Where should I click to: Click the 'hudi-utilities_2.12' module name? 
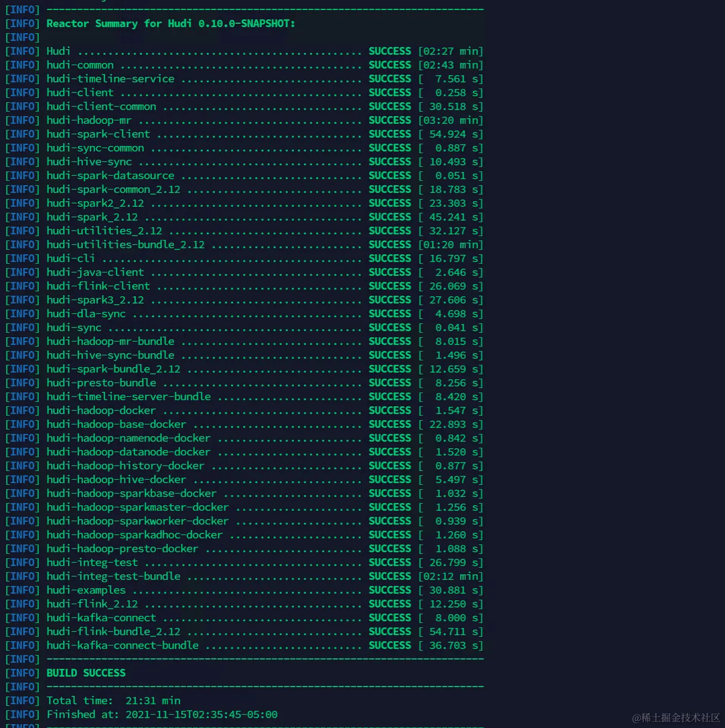(x=104, y=231)
